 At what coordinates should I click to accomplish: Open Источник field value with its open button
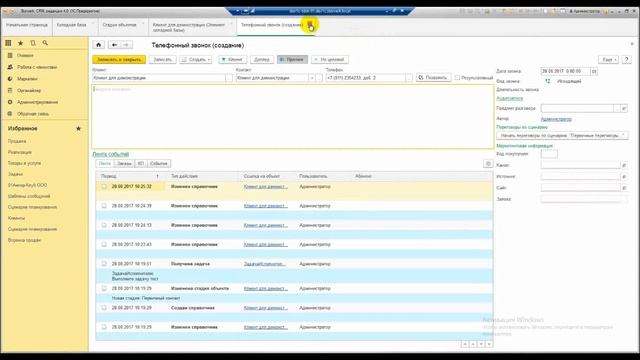[x=624, y=177]
